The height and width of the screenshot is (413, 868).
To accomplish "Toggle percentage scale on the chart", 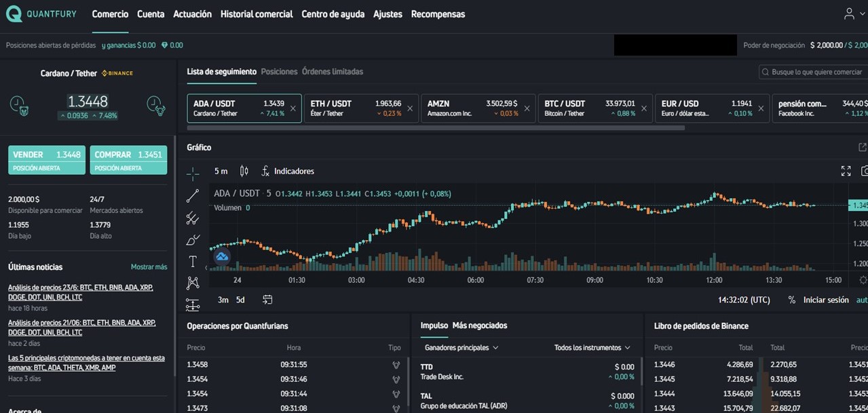I will pos(791,299).
